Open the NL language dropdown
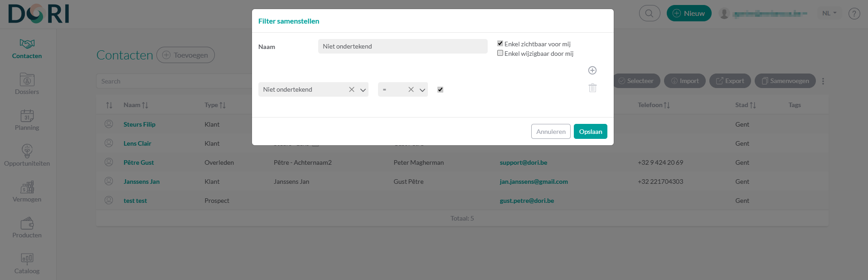 pyautogui.click(x=829, y=13)
